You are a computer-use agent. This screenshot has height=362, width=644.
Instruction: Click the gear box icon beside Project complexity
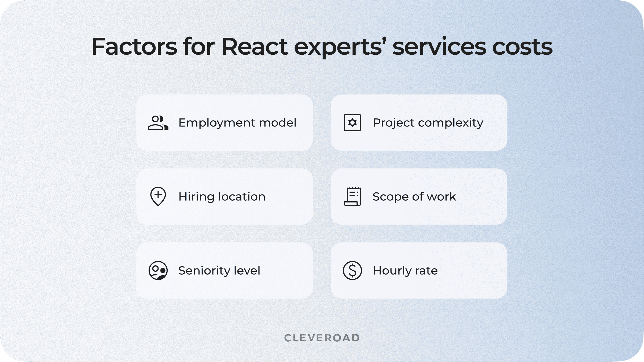[352, 123]
